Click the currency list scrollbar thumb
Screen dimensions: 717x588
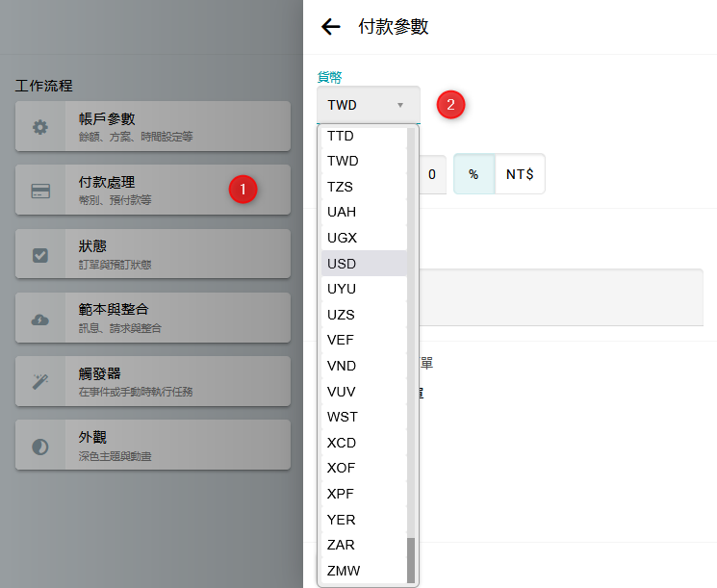tap(412, 559)
